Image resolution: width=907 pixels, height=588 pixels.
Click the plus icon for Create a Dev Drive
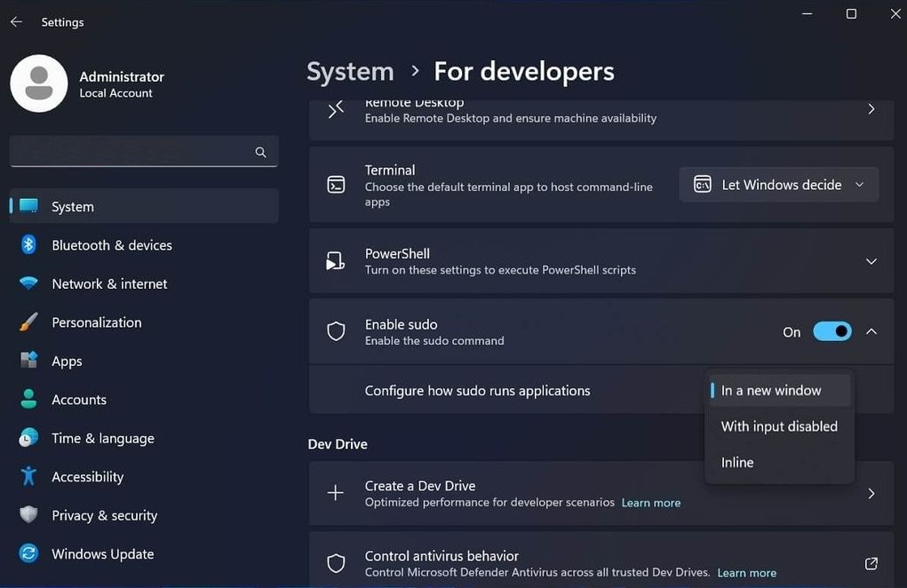click(x=336, y=493)
